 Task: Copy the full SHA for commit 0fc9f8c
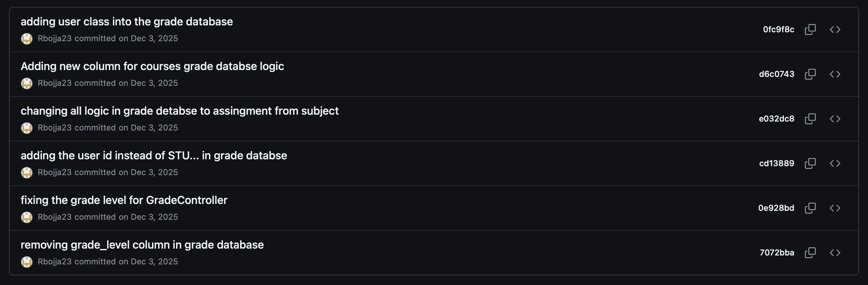(x=811, y=30)
